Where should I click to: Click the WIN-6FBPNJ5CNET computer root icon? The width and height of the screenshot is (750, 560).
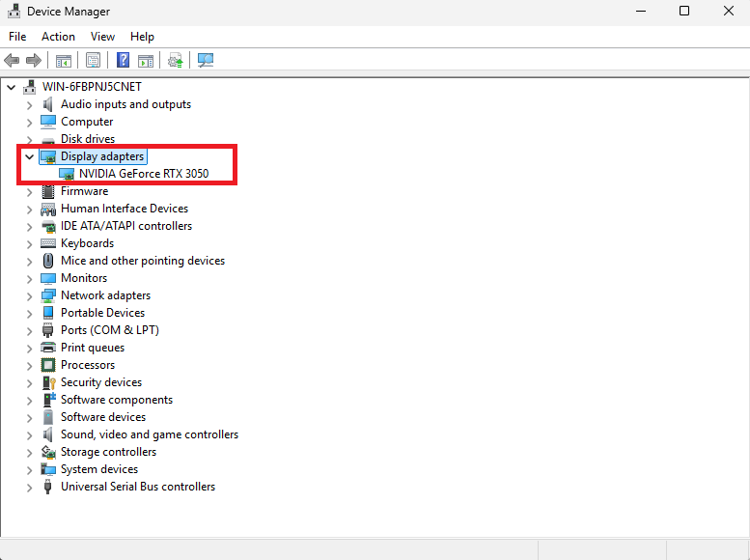[x=30, y=87]
